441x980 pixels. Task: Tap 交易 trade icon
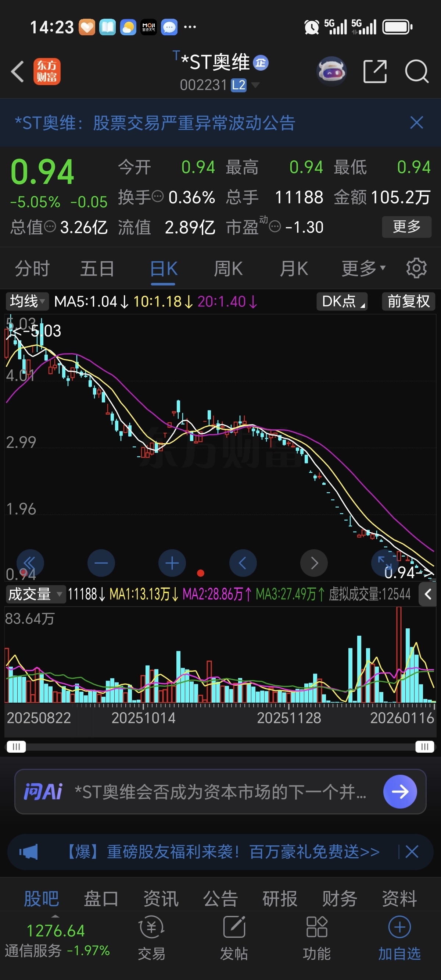click(151, 937)
